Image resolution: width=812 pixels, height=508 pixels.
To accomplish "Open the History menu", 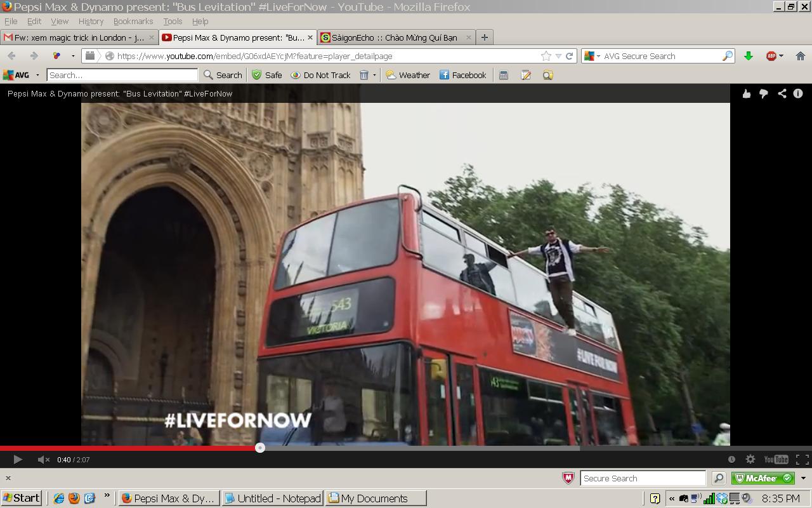I will coord(91,21).
